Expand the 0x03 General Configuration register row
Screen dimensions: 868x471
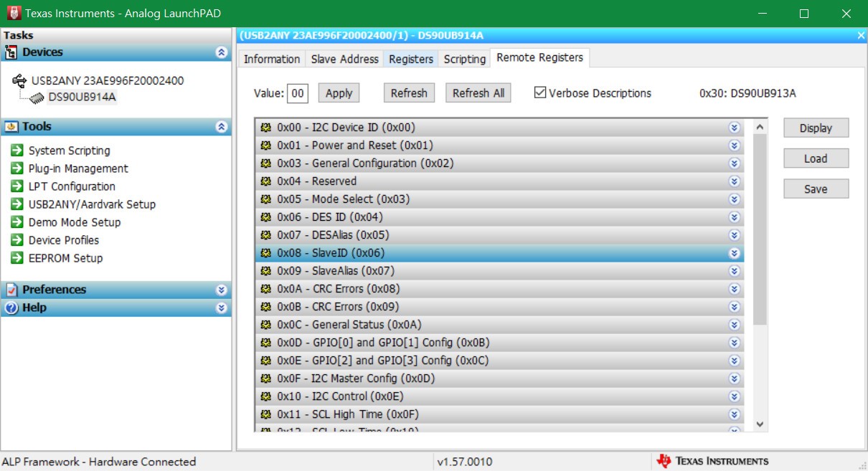pos(734,163)
